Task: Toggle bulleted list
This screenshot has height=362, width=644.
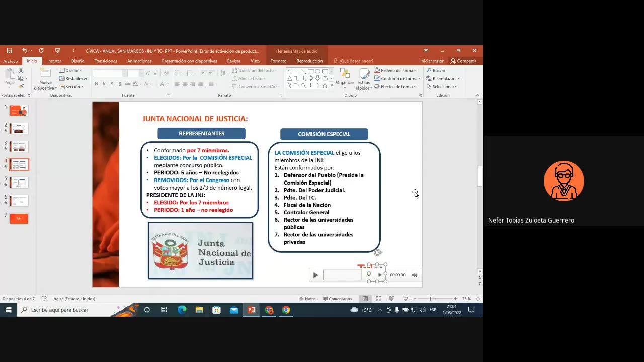Action: click(177, 73)
